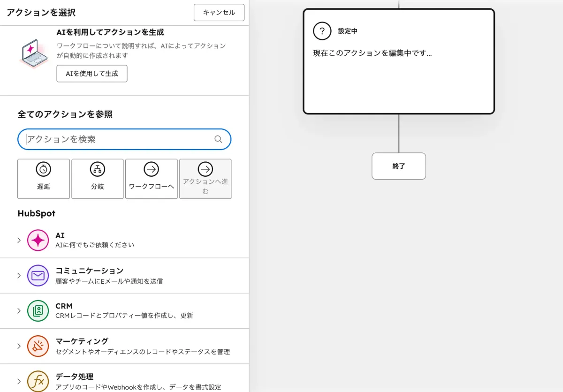Click the ワークフローへ arrow icon
This screenshot has height=392, width=563.
point(151,169)
